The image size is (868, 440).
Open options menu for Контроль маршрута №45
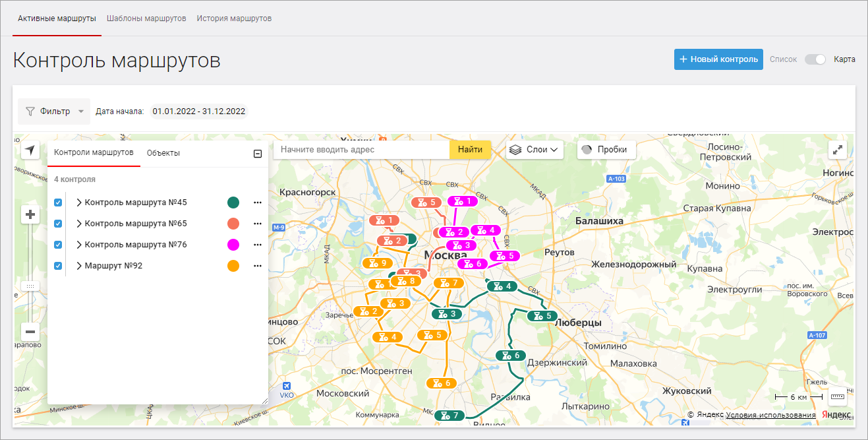click(258, 203)
